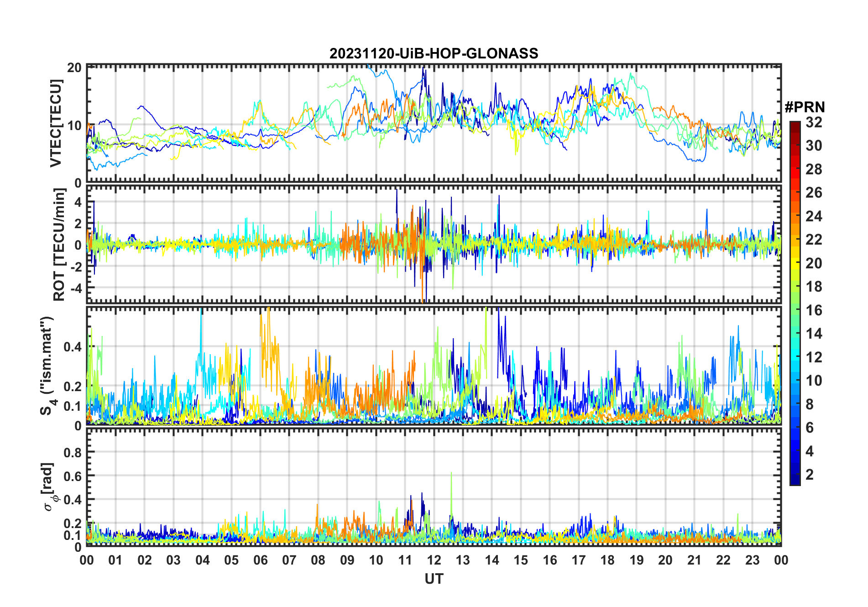Click colorbar tick label 14
This screenshot has height=607, width=868.
pos(814,334)
